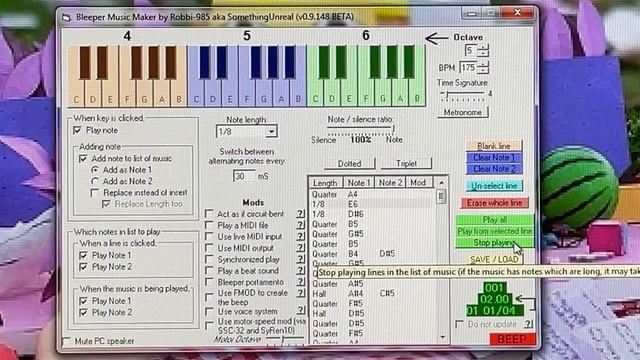Select the Quarter A4 row in list
The width and height of the screenshot is (640, 360).
pyautogui.click(x=371, y=194)
